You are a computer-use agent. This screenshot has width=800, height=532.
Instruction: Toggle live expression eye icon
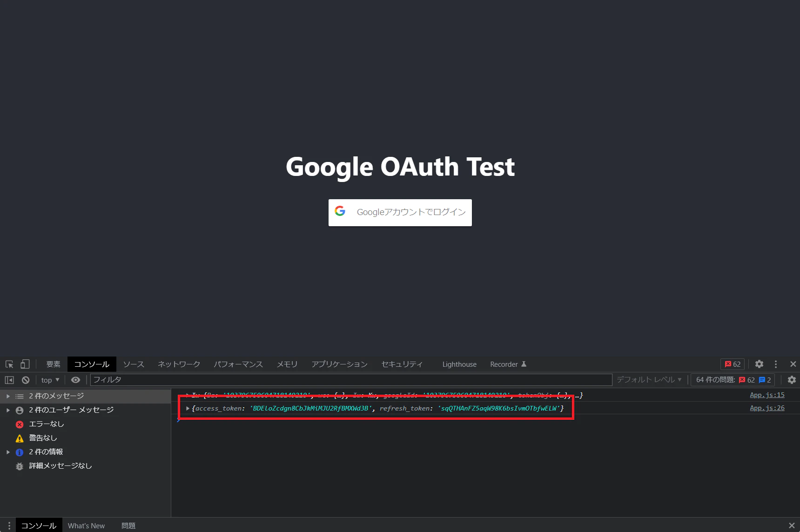75,380
